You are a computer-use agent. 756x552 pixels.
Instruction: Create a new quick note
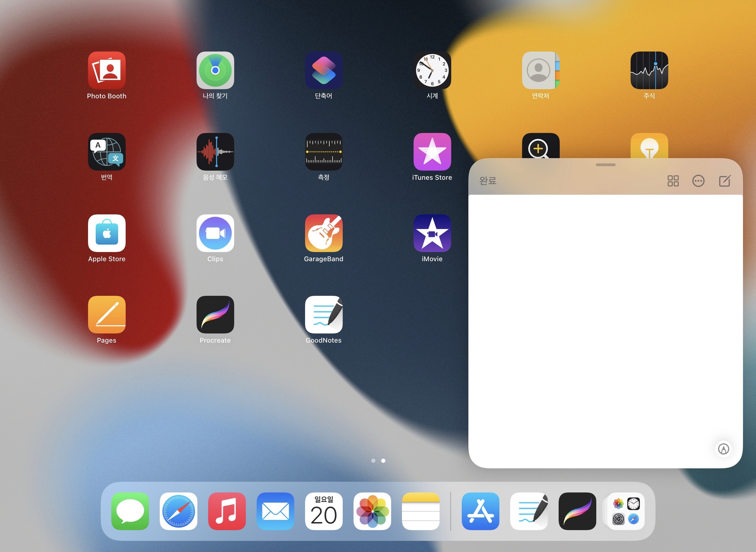[725, 181]
